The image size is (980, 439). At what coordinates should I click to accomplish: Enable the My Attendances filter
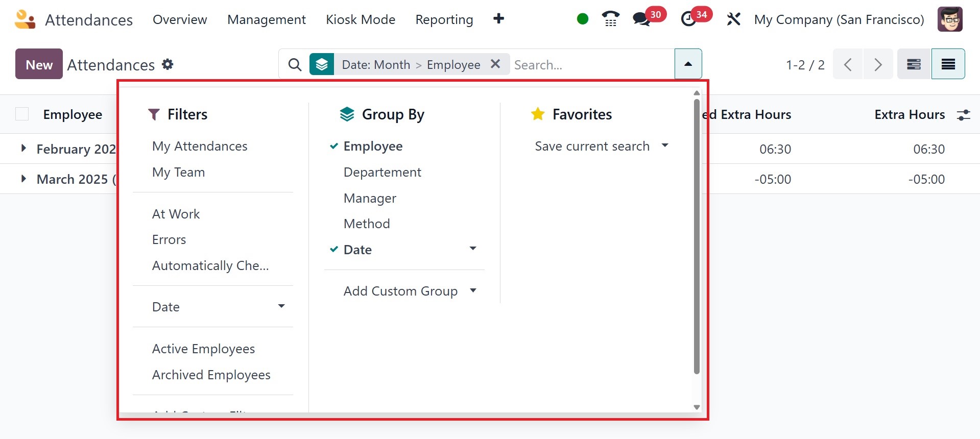pyautogui.click(x=200, y=147)
